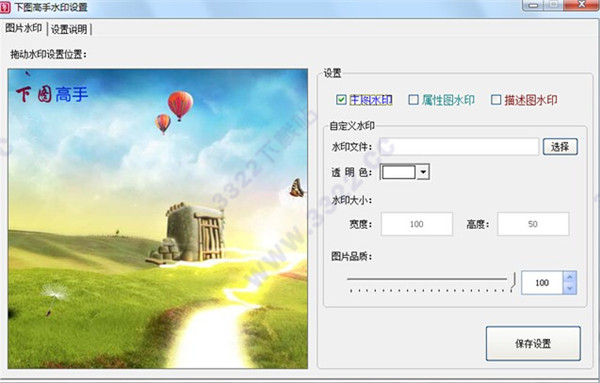Open the 透明色 color dropdown arrow
Viewport: 600px width, 383px height.
click(x=423, y=172)
